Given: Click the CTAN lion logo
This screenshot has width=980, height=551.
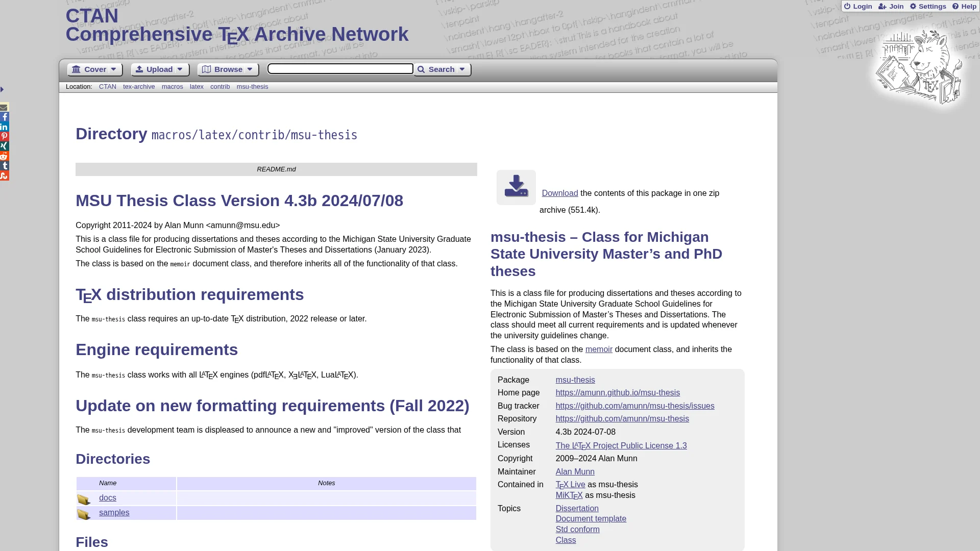Looking at the screenshot, I should [x=919, y=66].
